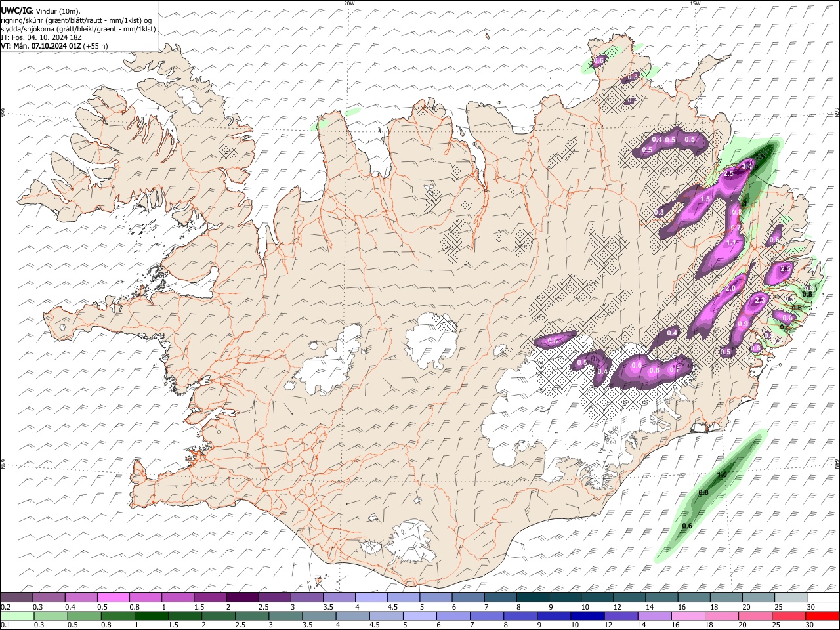The width and height of the screenshot is (840, 630).
Task: Select the bottom-row legend swatch labeled 2.5
Action: click(252, 616)
